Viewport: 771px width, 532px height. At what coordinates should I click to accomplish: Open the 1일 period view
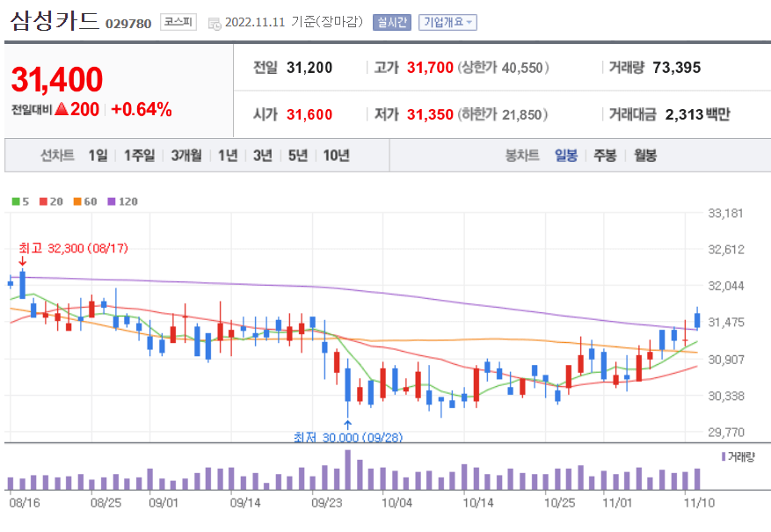point(95,155)
